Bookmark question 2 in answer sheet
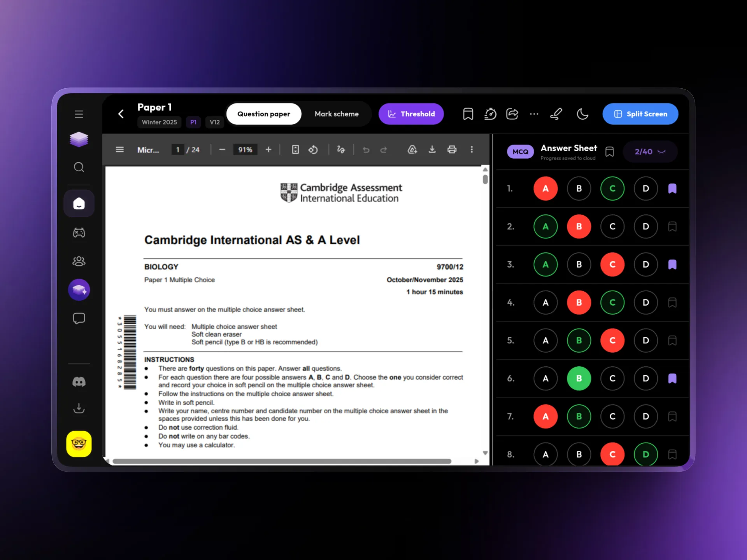Screen dimensions: 747x560 pyautogui.click(x=672, y=226)
